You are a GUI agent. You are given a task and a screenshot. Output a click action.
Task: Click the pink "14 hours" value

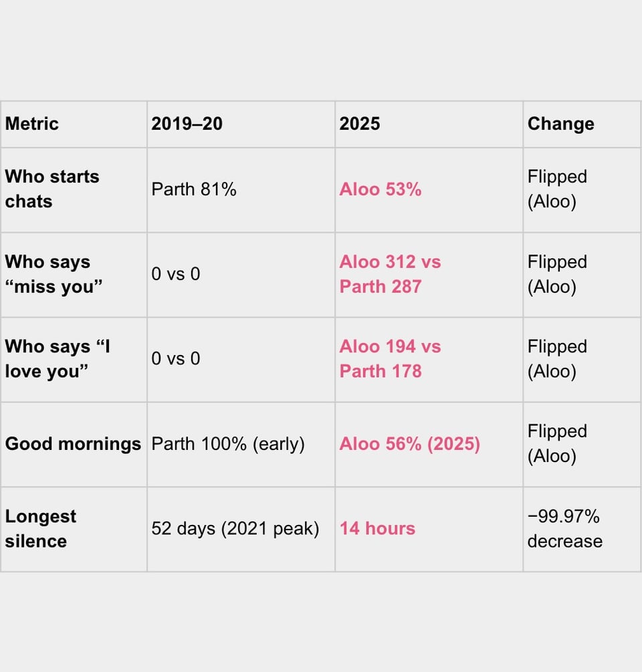coord(377,528)
